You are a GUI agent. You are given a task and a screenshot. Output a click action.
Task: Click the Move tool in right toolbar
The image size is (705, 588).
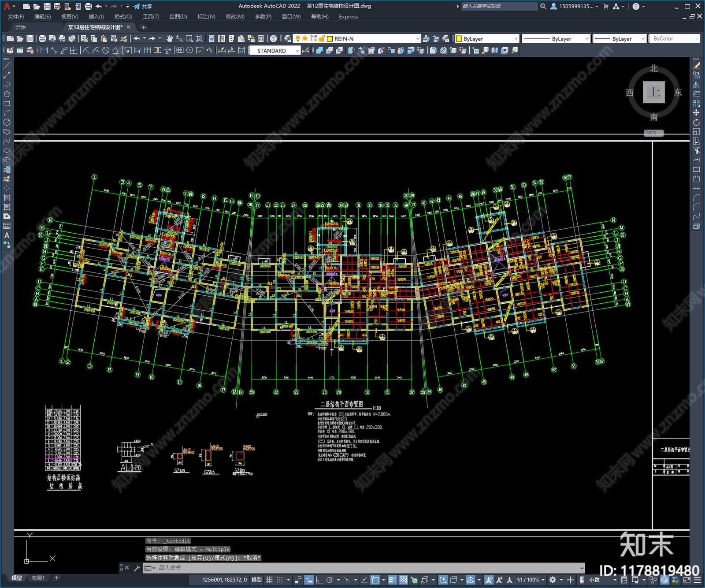click(x=696, y=113)
